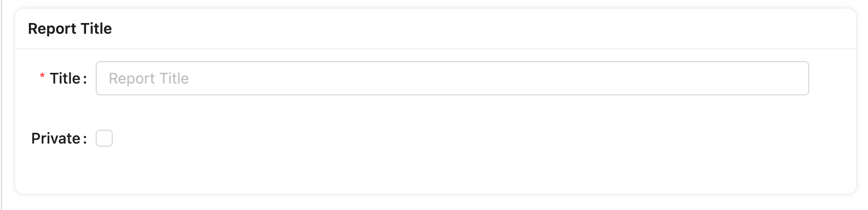Select the card header bar
This screenshot has width=868, height=210.
[436, 29]
